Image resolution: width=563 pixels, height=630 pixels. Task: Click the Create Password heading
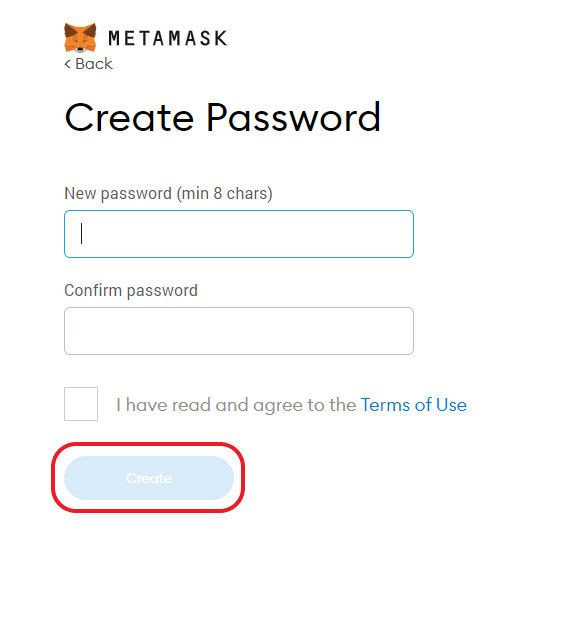click(x=222, y=117)
